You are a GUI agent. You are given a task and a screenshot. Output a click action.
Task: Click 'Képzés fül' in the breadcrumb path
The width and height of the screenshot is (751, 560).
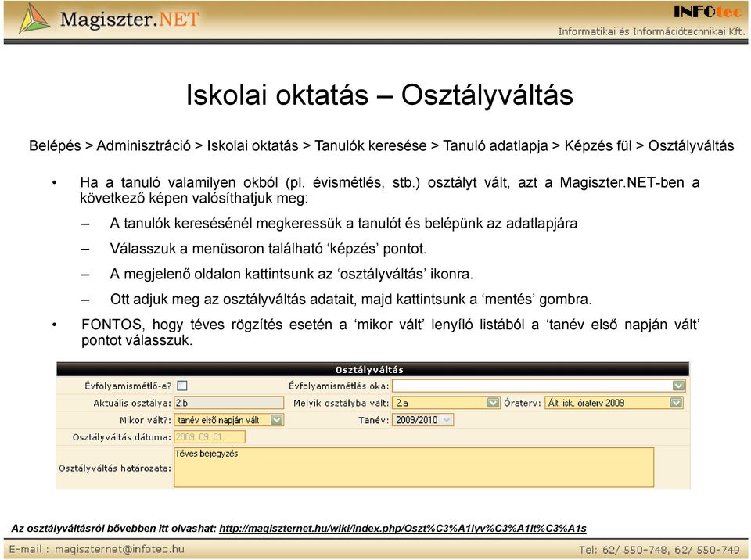click(598, 145)
